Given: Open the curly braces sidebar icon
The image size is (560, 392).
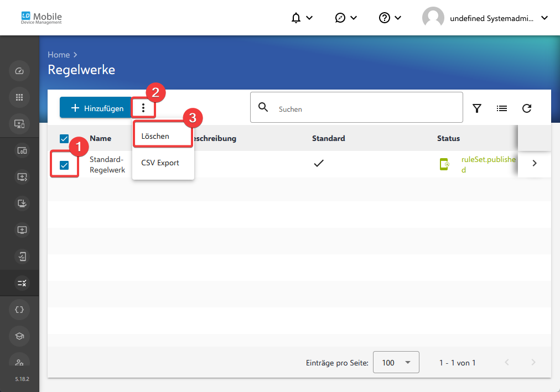Looking at the screenshot, I should pyautogui.click(x=19, y=310).
